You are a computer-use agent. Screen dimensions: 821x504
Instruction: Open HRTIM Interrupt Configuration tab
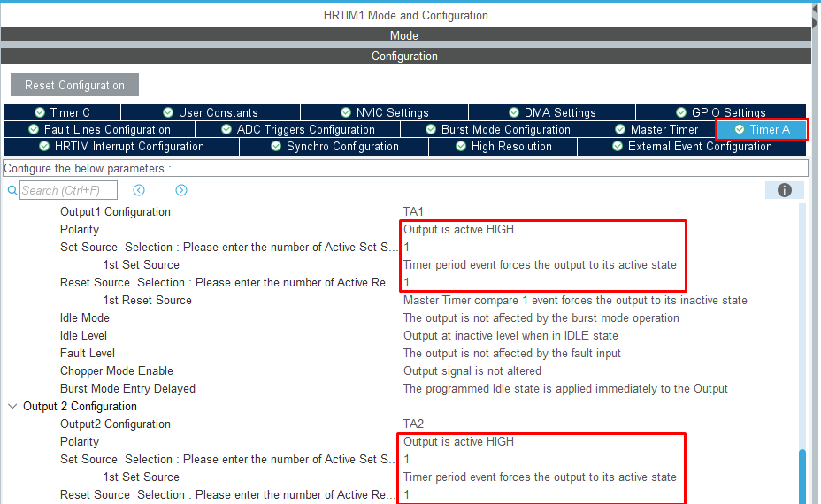point(121,147)
